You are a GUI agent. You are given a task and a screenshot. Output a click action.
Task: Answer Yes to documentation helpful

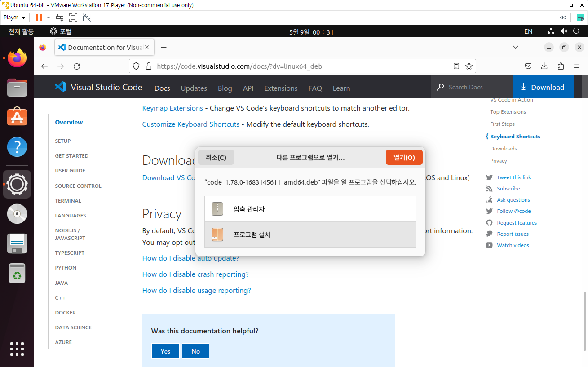click(x=165, y=351)
